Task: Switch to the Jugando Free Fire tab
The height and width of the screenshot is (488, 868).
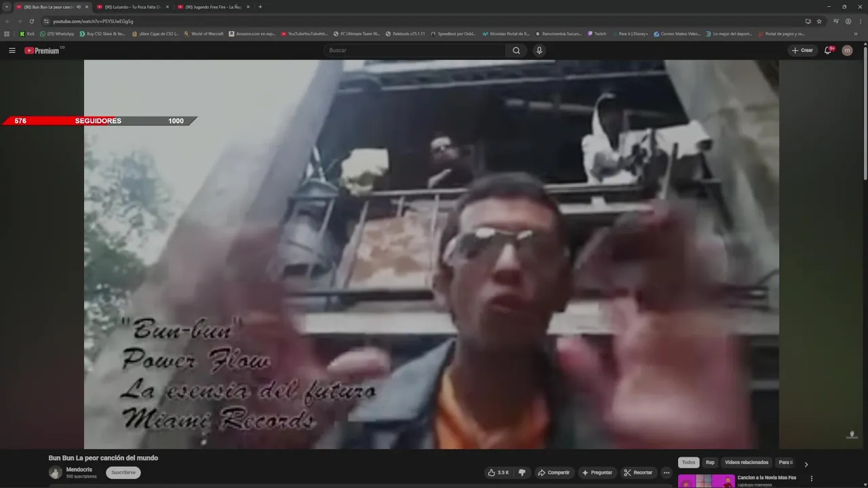Action: 213,7
